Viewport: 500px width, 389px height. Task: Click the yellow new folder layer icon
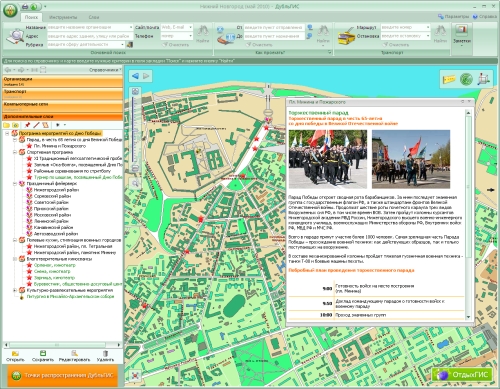(6, 125)
